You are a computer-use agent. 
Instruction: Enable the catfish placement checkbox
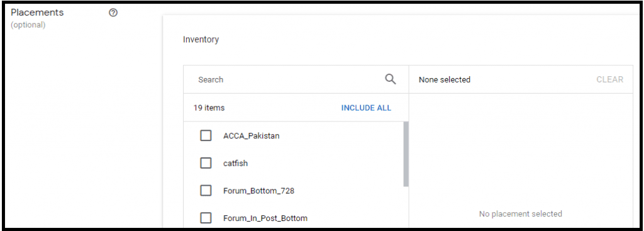coord(206,163)
